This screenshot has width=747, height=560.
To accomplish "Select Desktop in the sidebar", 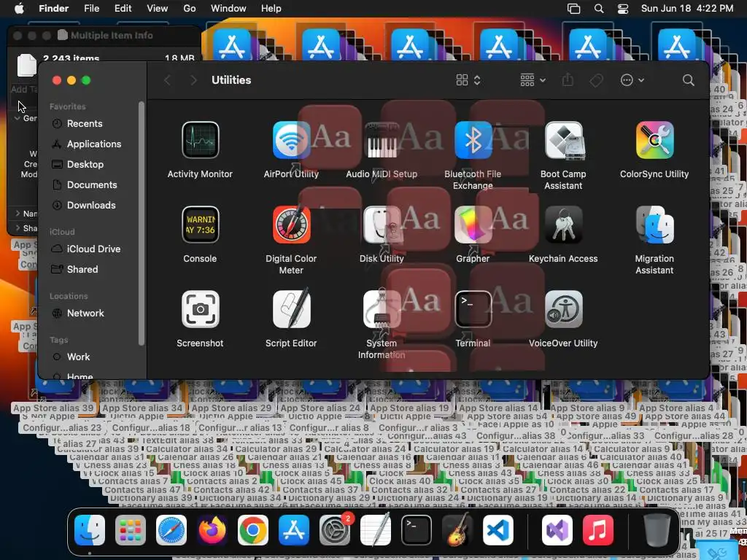I will point(85,164).
